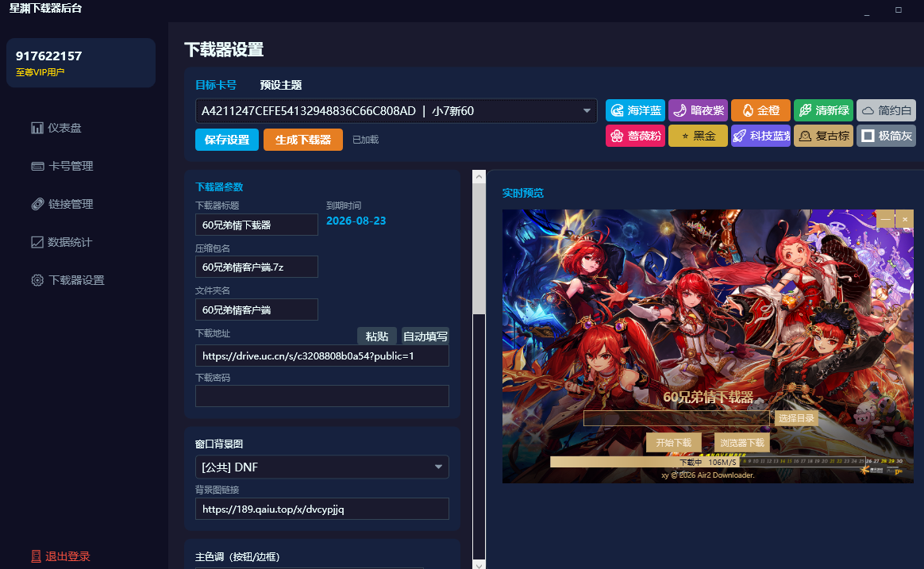Open the 数据统计 statistics page
The height and width of the screenshot is (569, 924).
pos(62,242)
